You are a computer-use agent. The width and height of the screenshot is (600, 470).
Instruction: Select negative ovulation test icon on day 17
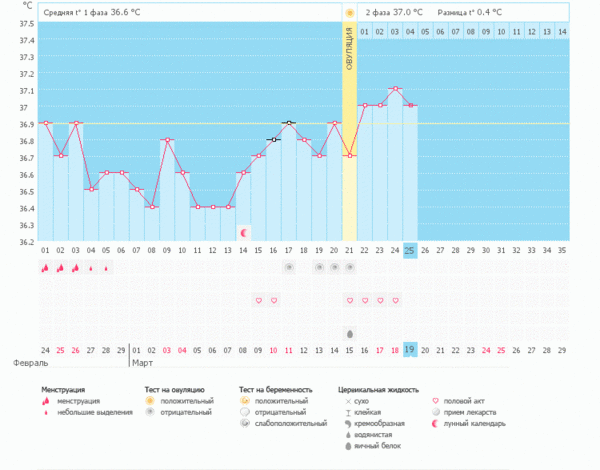point(289,267)
